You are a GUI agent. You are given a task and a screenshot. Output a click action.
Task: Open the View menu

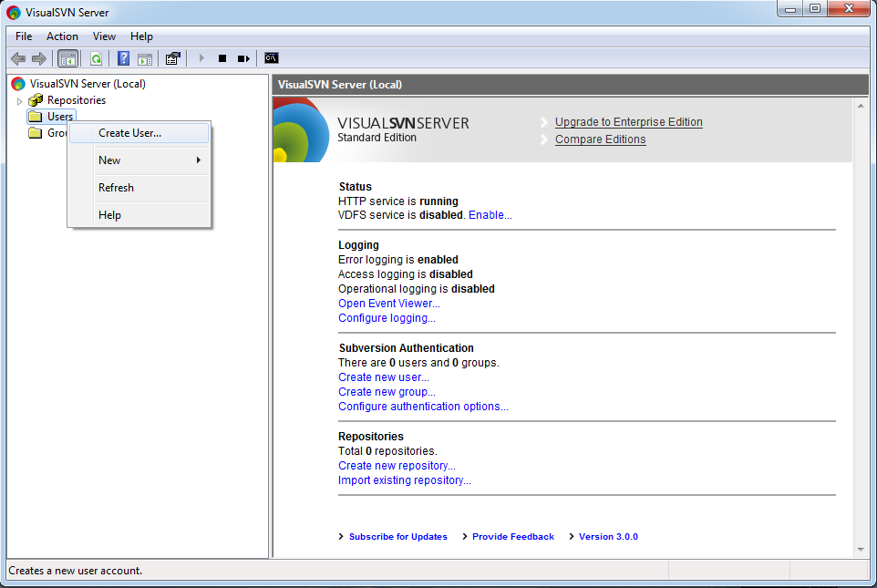104,36
